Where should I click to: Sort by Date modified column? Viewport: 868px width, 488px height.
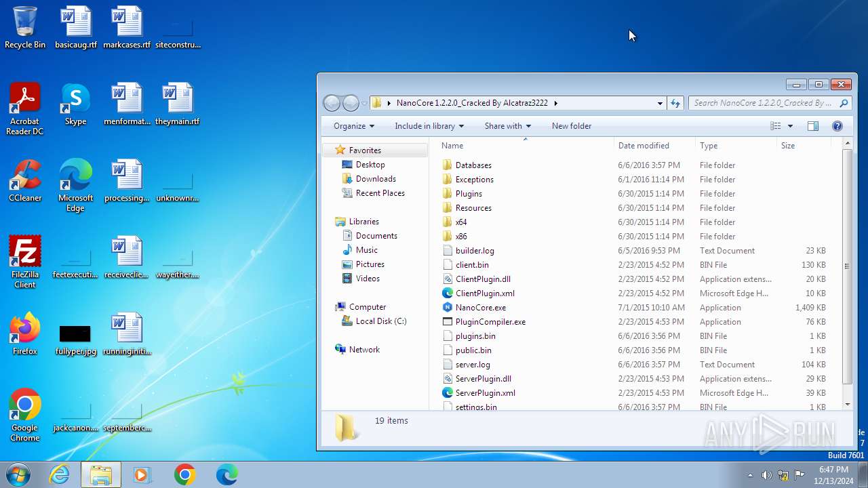click(x=654, y=146)
